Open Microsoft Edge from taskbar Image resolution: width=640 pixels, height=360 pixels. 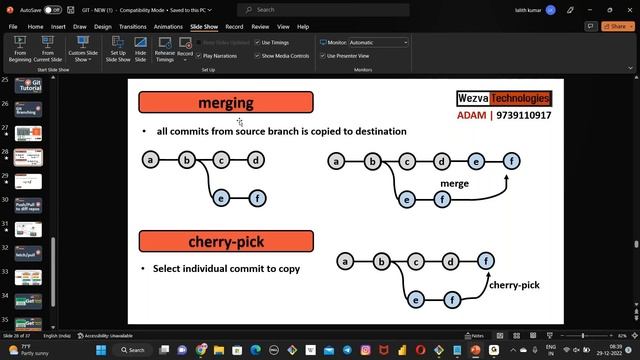tap(256, 350)
